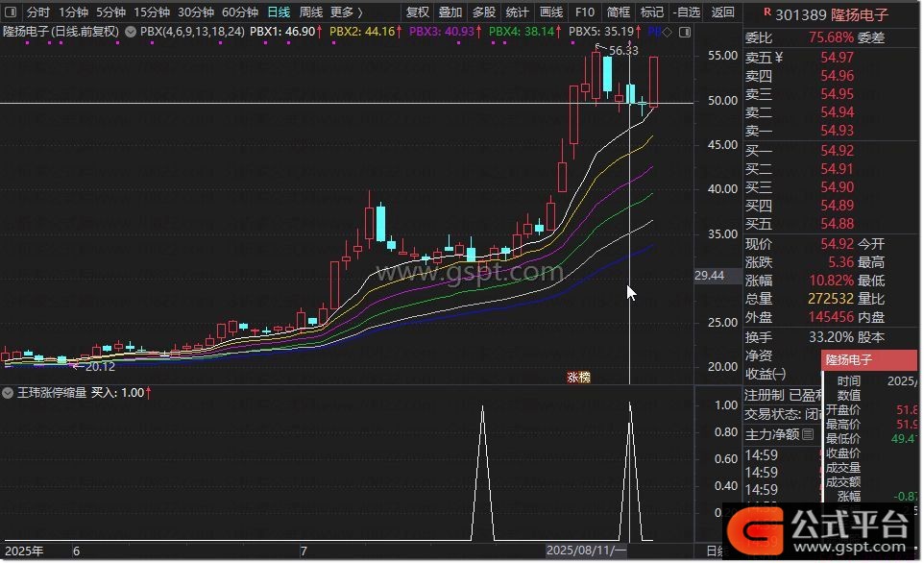Screen dimensions: 924x563
Task: Click the PBX5: 35.19 indicator value
Action: tap(605, 32)
